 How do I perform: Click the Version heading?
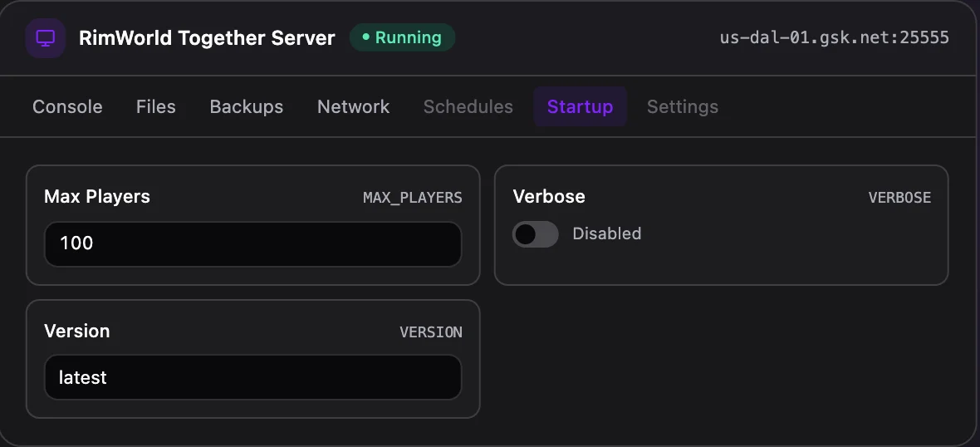pyautogui.click(x=77, y=332)
